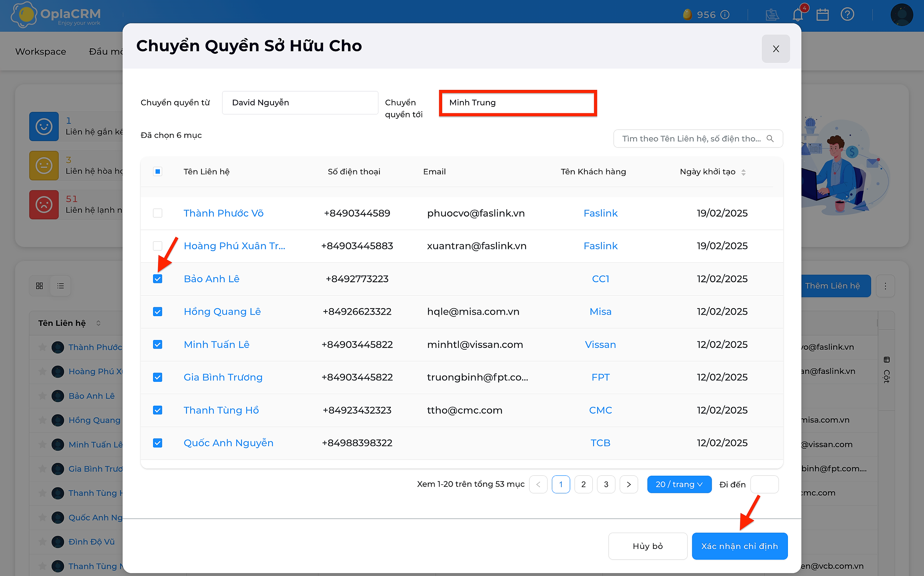This screenshot has height=576, width=924.
Task: Open the CMC customer link
Action: tap(600, 410)
